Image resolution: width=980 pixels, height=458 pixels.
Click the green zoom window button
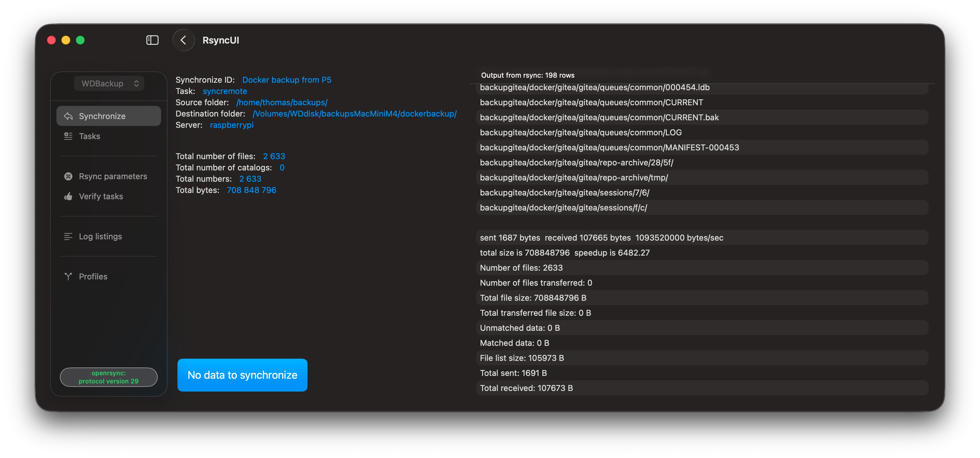(80, 40)
